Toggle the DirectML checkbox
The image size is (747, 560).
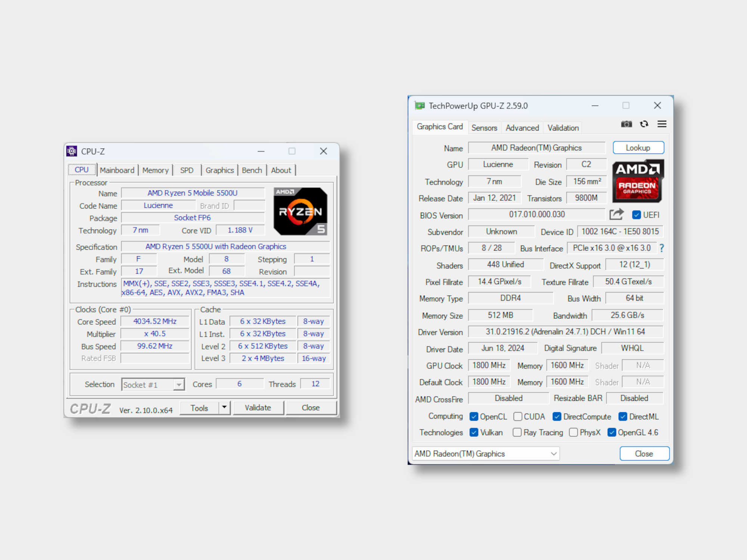point(623,417)
